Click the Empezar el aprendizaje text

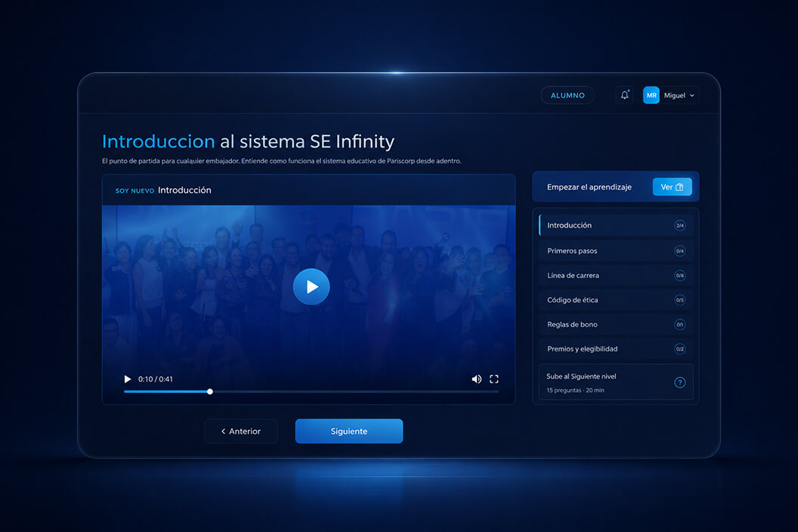click(x=589, y=187)
